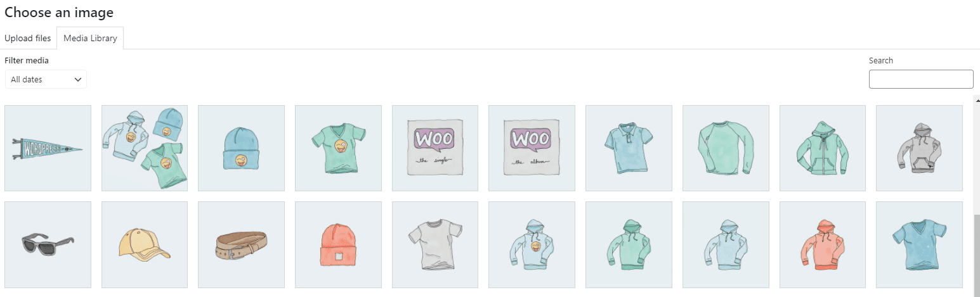Choose the hoodie, beanie and t-shirt set image
This screenshot has height=297, width=980.
(145, 148)
